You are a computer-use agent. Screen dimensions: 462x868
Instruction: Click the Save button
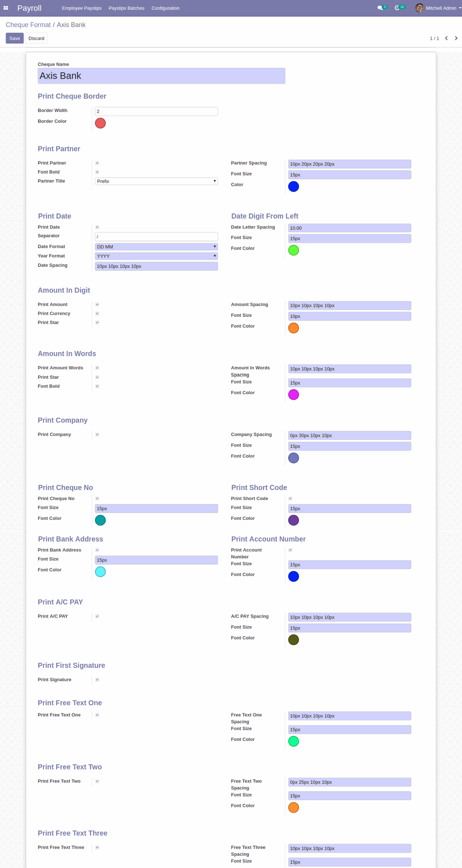14,38
